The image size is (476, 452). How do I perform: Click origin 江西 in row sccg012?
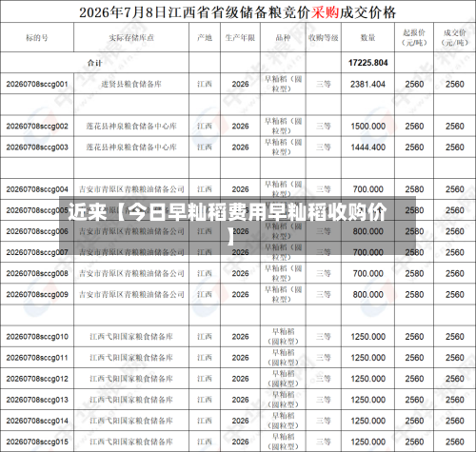205,379
